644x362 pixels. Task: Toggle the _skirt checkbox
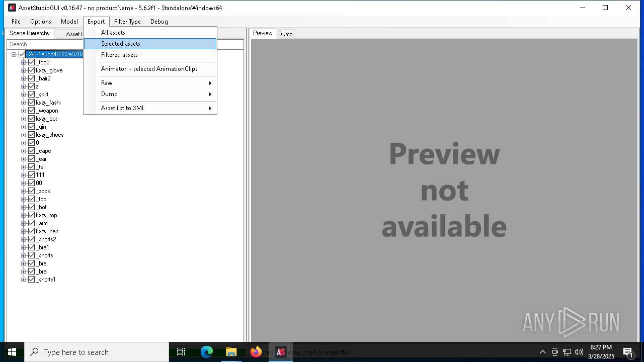(x=31, y=95)
